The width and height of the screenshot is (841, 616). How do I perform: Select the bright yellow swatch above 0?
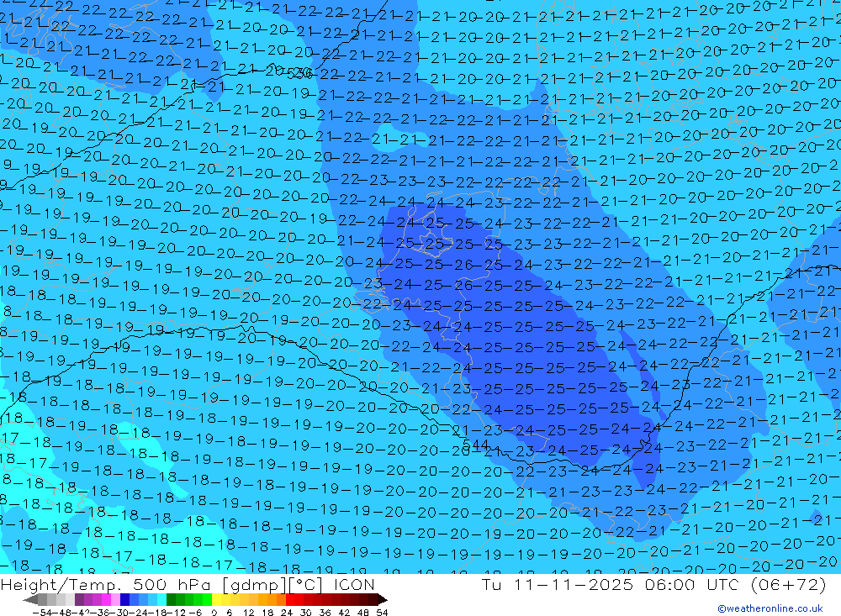coord(217,600)
